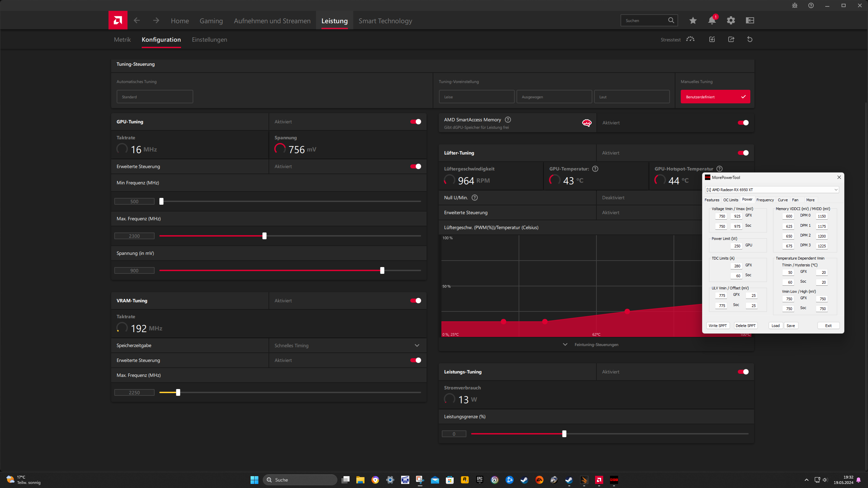Screen dimensions: 868x488
Task: Open the favorites star icon
Action: 693,21
